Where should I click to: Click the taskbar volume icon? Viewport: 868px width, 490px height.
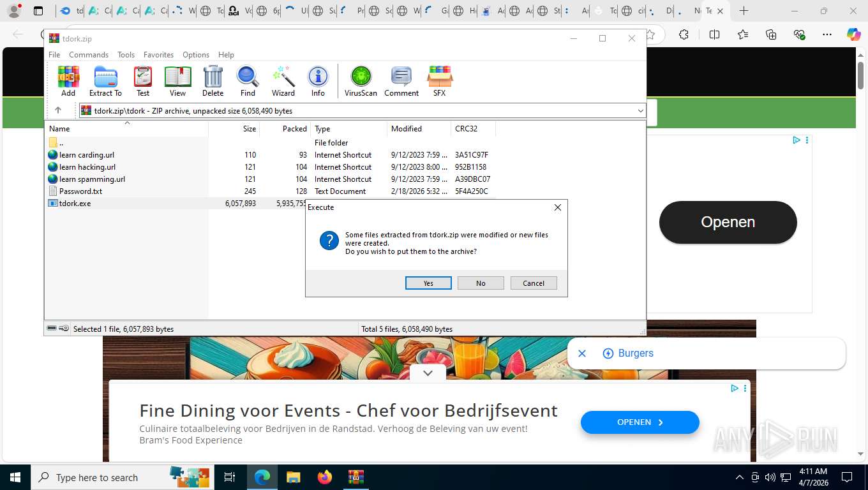(770, 477)
